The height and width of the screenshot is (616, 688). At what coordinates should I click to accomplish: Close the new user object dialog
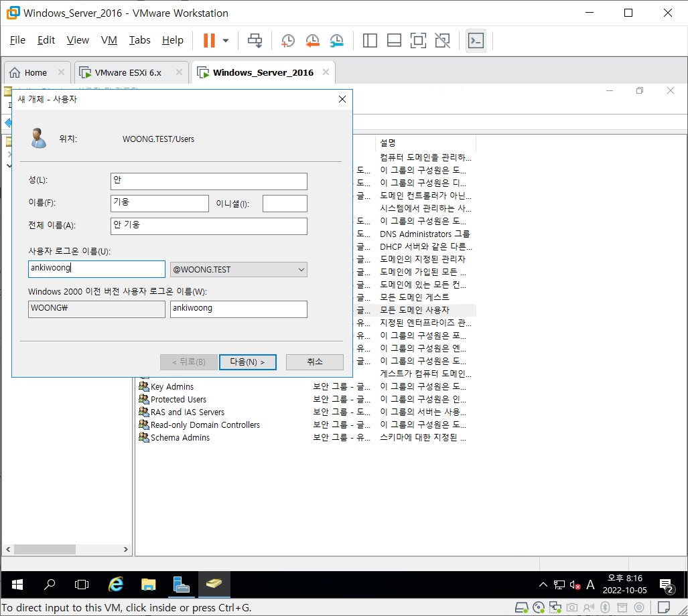pos(342,100)
